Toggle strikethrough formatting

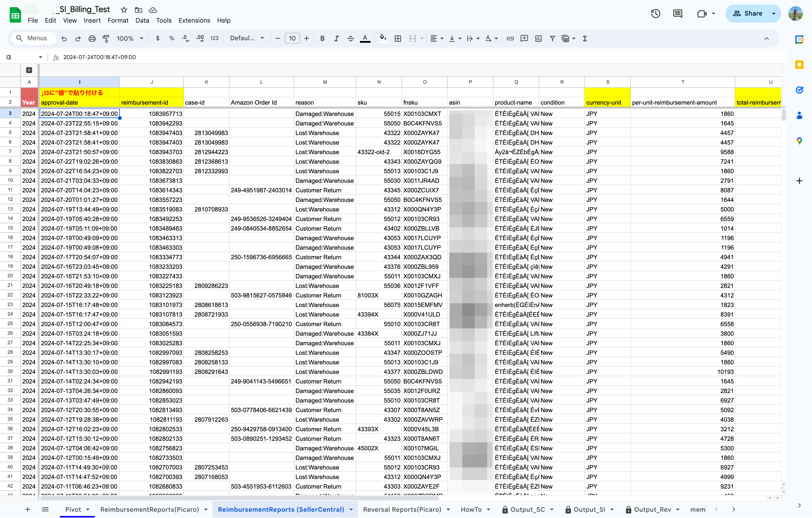coord(350,38)
